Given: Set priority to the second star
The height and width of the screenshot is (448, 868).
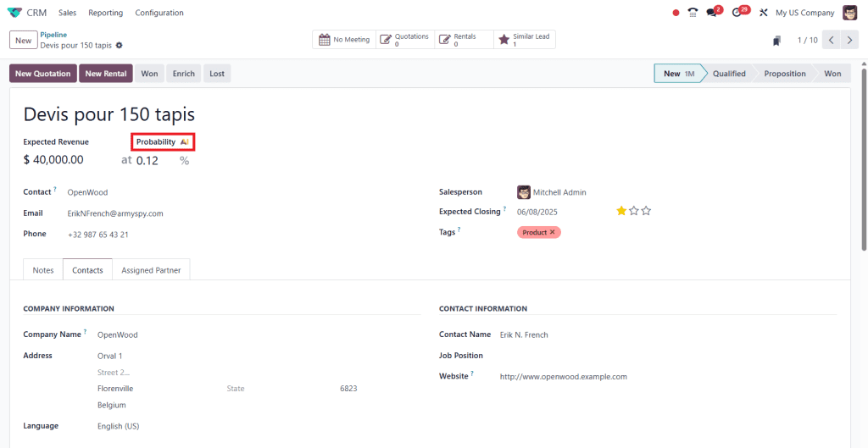Looking at the screenshot, I should [633, 211].
